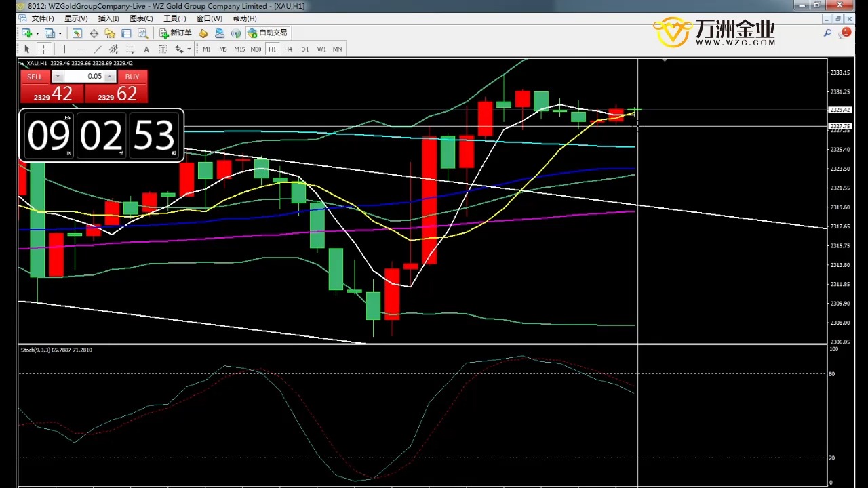Click the search magnifier icon
The height and width of the screenshot is (488, 868).
point(827,33)
